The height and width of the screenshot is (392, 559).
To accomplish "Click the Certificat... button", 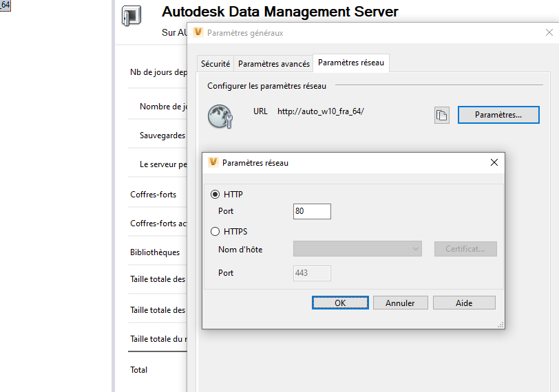I will click(x=465, y=249).
